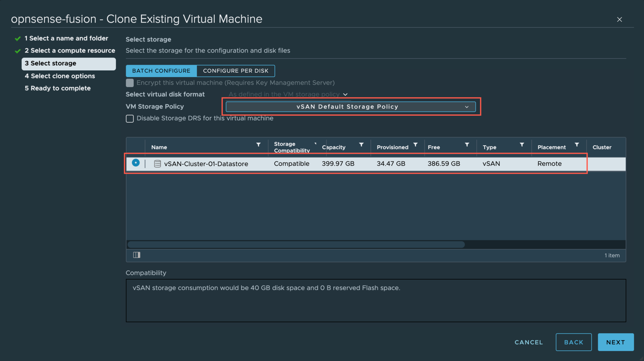
Task: Filter the Storage Compatibility column
Action: pos(315,143)
